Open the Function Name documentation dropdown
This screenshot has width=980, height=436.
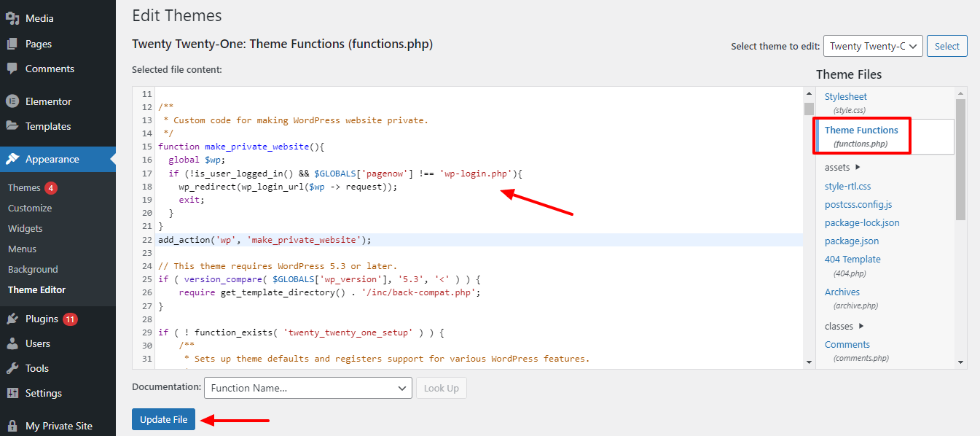tap(308, 388)
